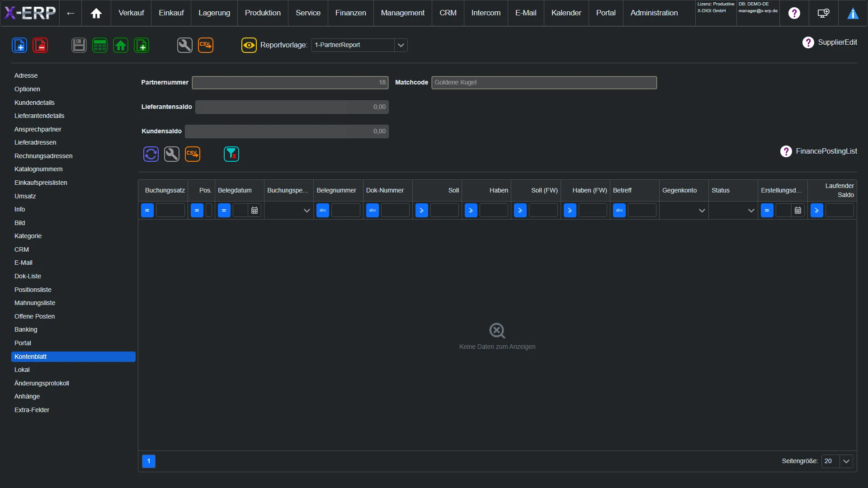
Task: Export via CSV icon in top toolbar
Action: click(206, 45)
